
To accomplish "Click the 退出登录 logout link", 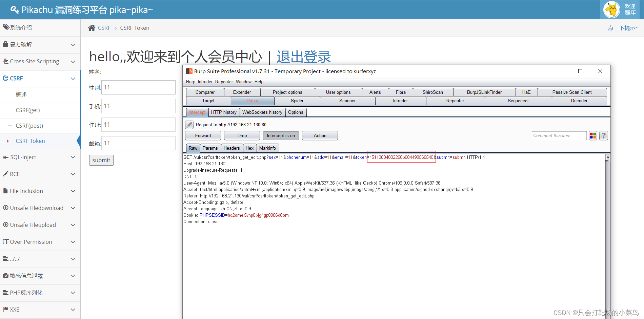I will (x=304, y=57).
